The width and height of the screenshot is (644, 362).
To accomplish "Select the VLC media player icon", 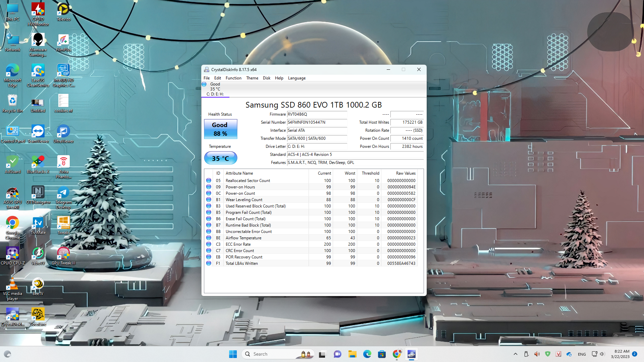I will tap(12, 289).
